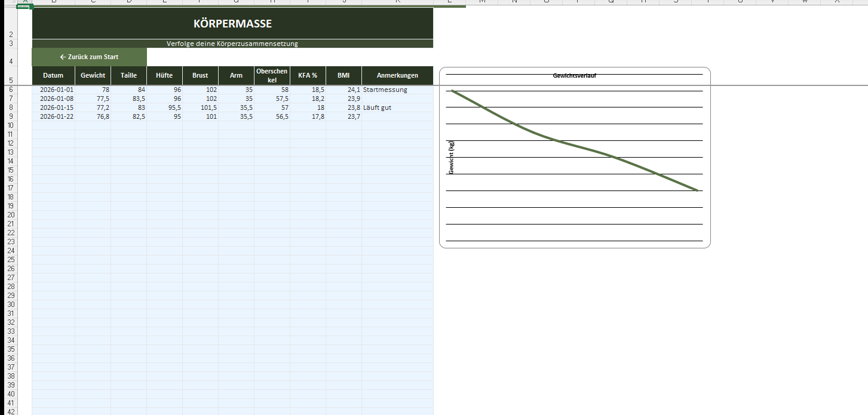Viewport: 868px width, 415px height.
Task: Select the BMI value 24,1 cell
Action: pyautogui.click(x=344, y=90)
